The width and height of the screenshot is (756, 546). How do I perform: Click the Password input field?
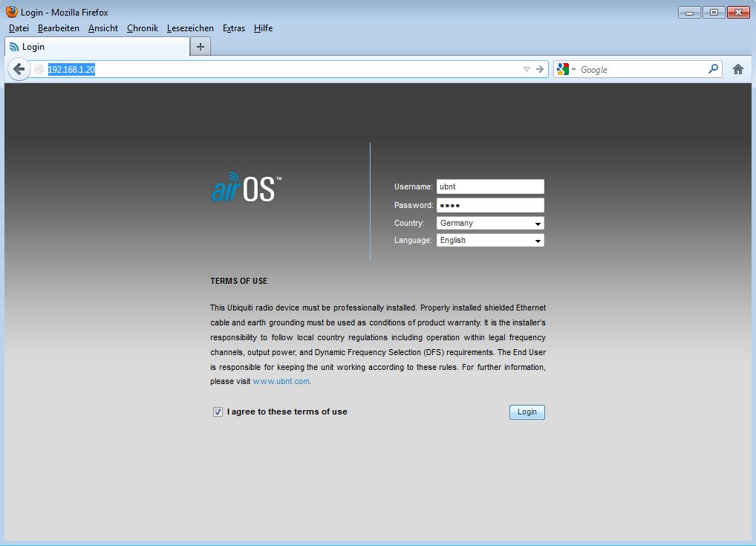tap(490, 205)
